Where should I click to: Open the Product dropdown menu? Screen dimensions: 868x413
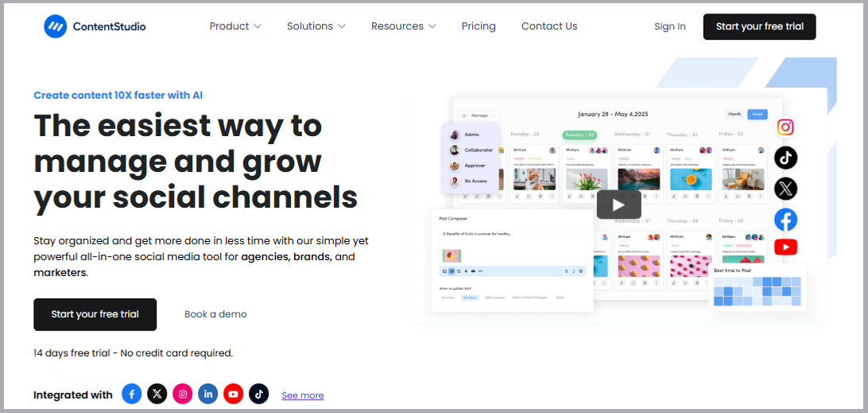tap(235, 26)
